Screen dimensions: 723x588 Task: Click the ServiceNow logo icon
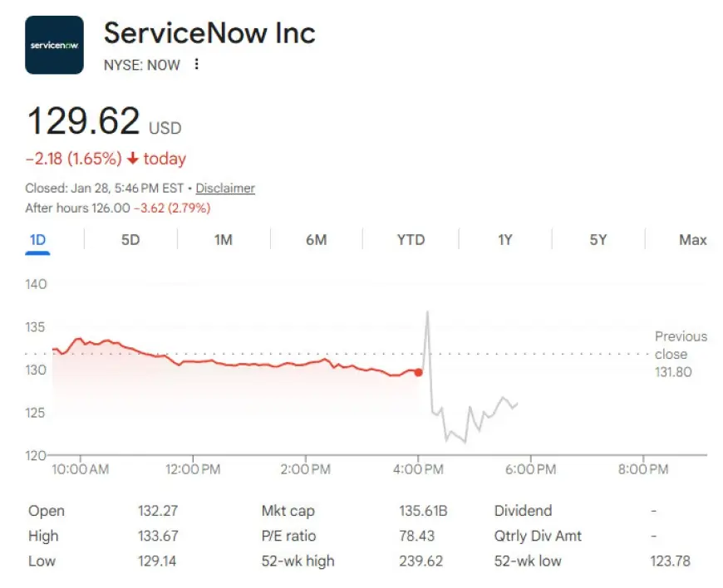(54, 45)
